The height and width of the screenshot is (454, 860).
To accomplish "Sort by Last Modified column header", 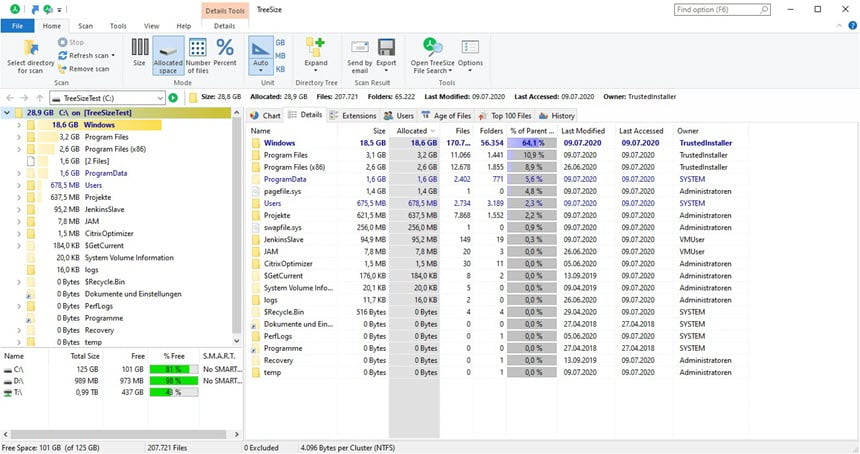I will (x=586, y=130).
